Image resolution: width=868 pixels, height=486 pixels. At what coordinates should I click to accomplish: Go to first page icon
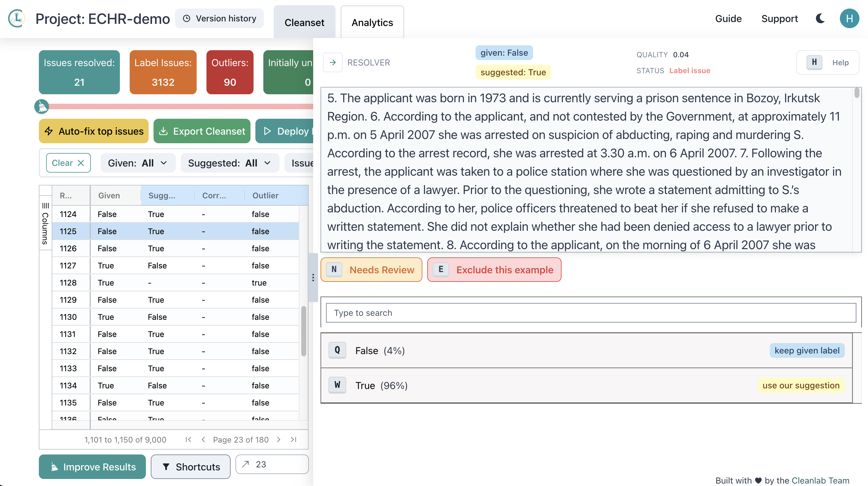[x=188, y=439]
